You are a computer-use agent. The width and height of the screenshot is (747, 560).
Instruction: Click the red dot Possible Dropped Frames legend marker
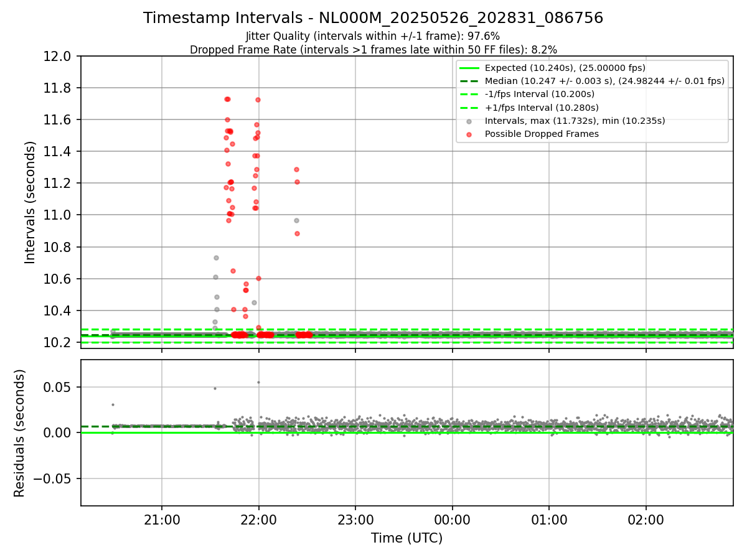tap(469, 134)
